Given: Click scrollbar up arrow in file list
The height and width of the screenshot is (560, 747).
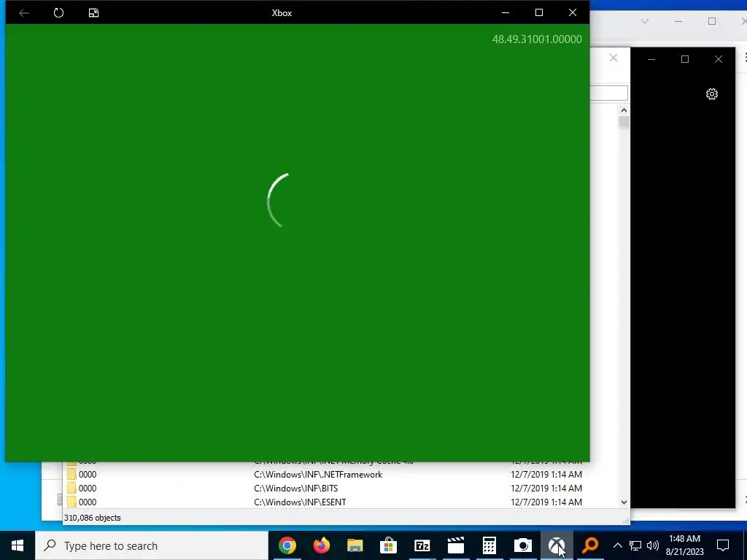Looking at the screenshot, I should point(624,111).
